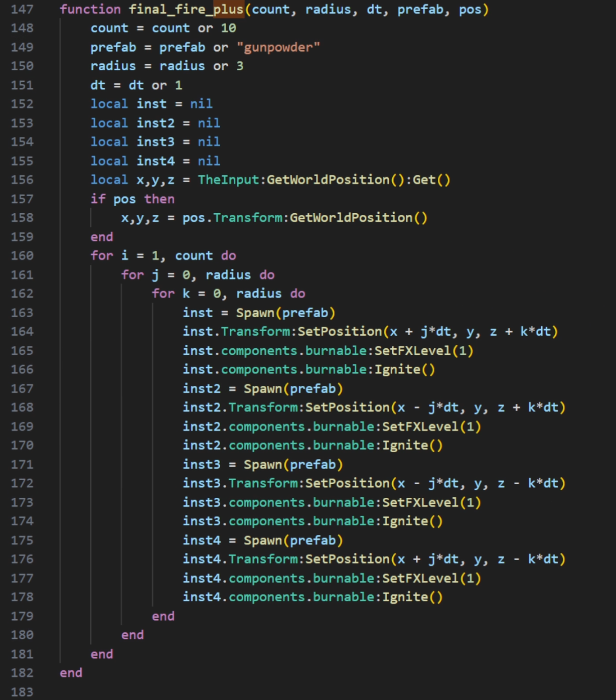616x700 pixels.
Task: Click 'local inst = nil' on line 152
Action: 151,104
